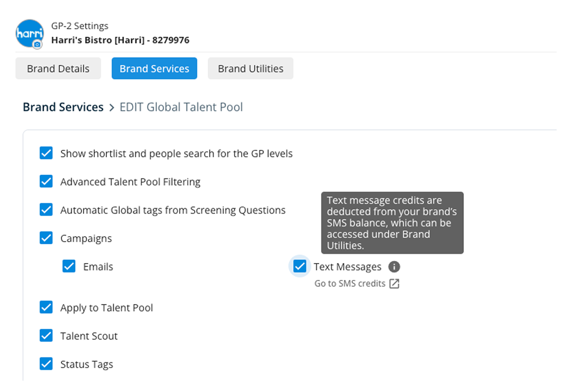Uncheck the Status Tags checkbox

(46, 364)
